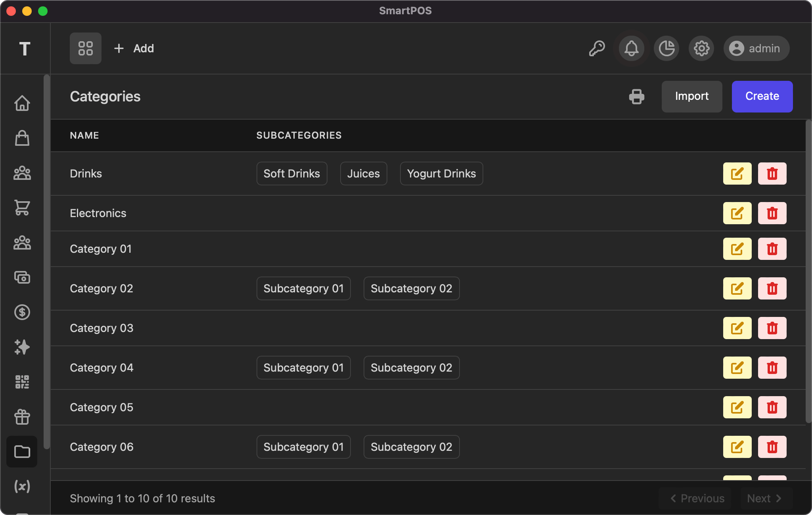
Task: Click the key icon in the top bar
Action: pyautogui.click(x=597, y=48)
